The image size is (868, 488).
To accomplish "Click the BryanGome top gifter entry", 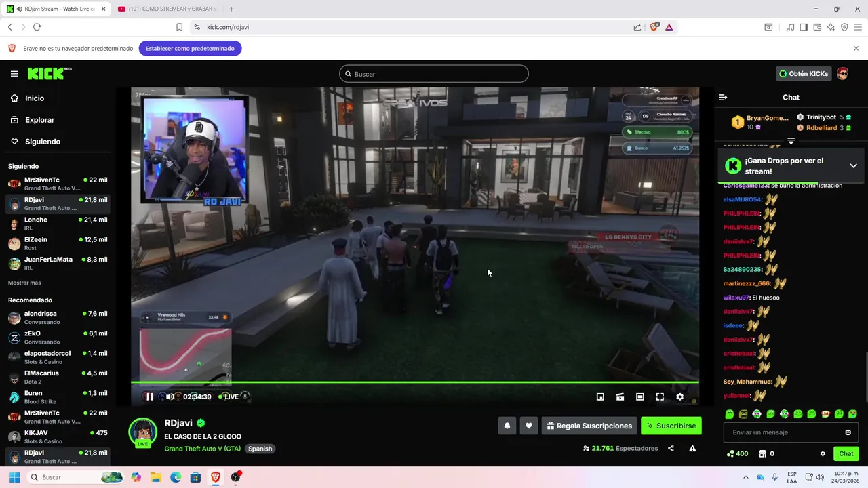I will coord(759,122).
